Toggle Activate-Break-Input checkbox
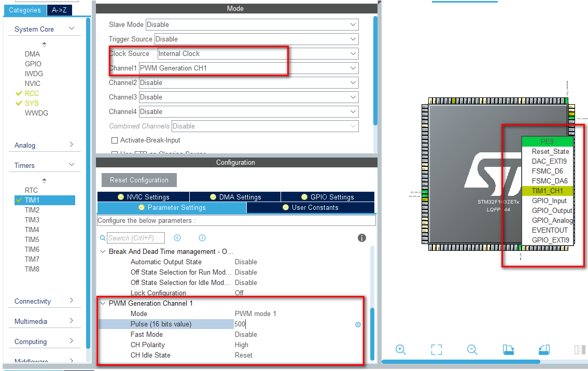Screen dimensions: 588x371 coord(115,140)
